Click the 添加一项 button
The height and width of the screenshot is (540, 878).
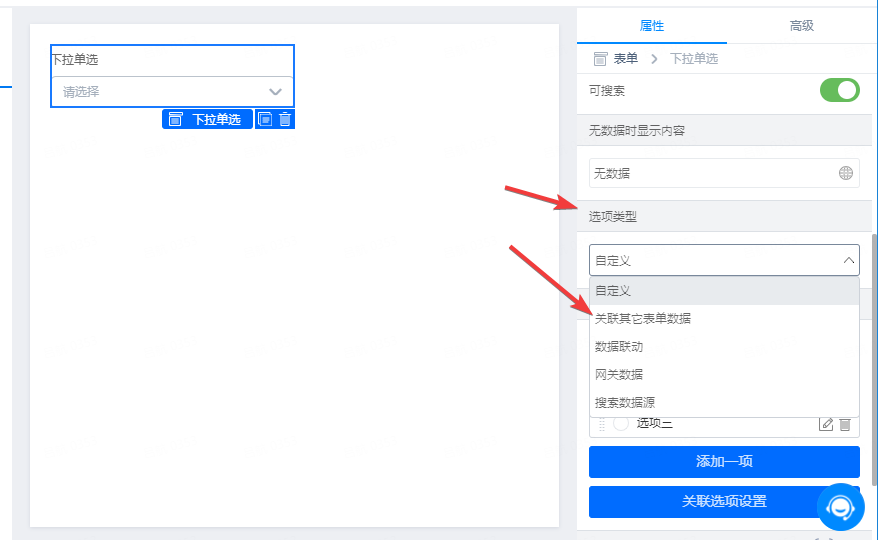(724, 462)
